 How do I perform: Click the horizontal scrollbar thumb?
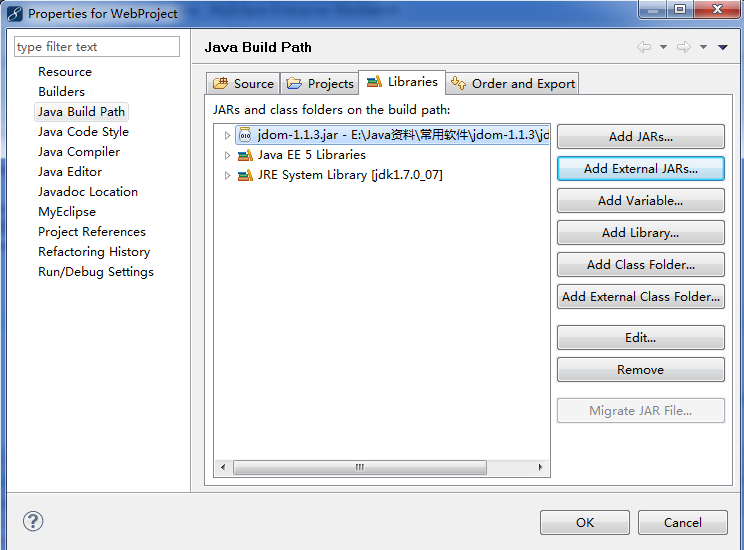[360, 467]
